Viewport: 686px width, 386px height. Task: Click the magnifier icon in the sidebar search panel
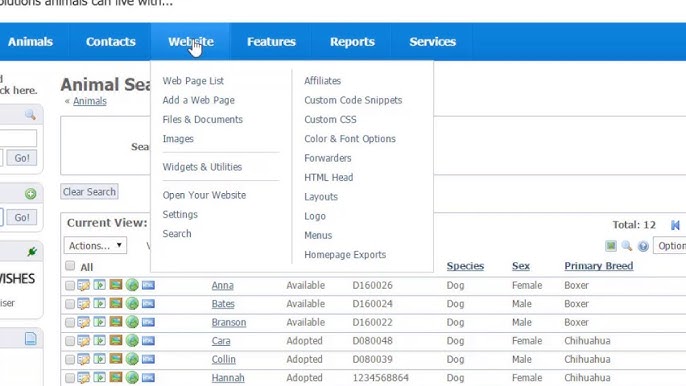30,115
